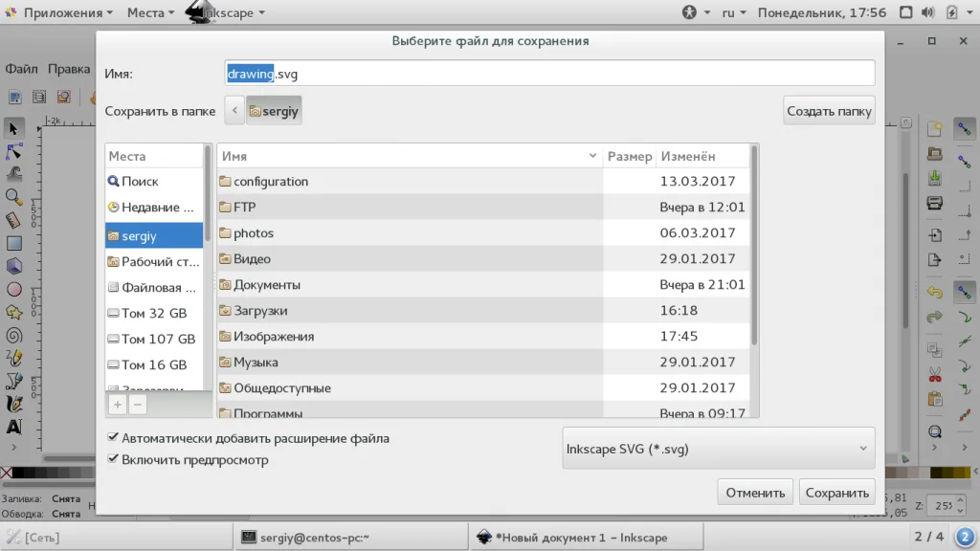
Task: Click the Сохранить button
Action: [836, 493]
